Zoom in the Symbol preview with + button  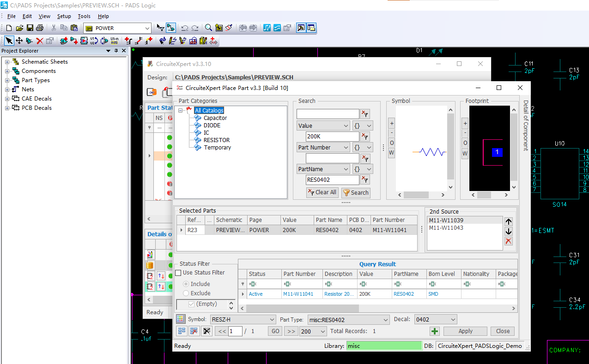[x=392, y=124]
